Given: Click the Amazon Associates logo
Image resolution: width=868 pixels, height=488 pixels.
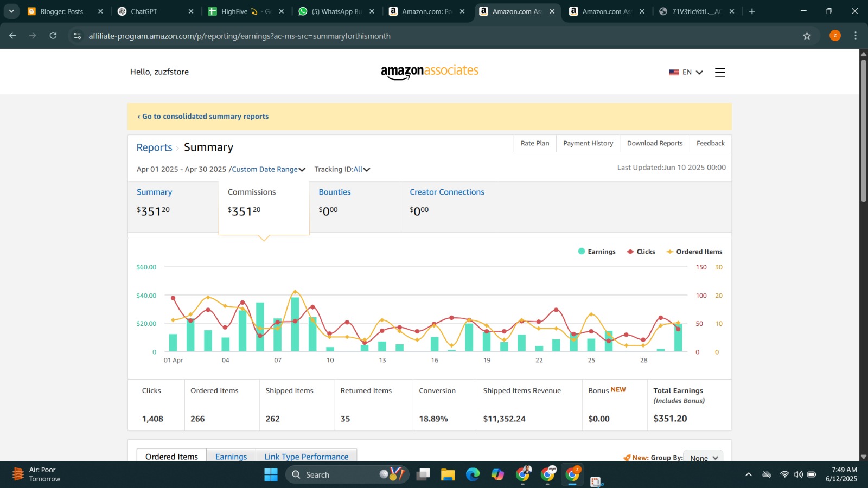Looking at the screenshot, I should [x=429, y=72].
